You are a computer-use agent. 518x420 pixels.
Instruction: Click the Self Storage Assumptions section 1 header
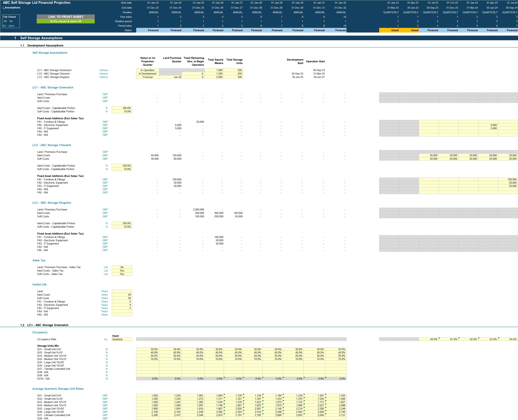tap(41, 38)
